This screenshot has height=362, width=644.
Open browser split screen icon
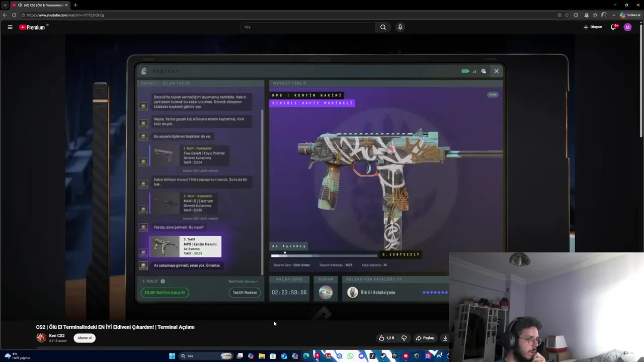(x=559, y=15)
